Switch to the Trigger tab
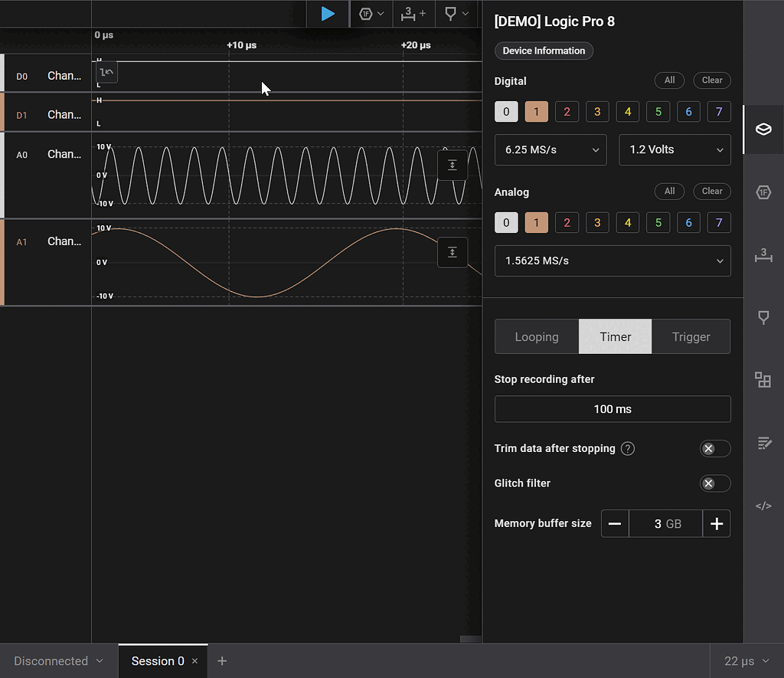The image size is (784, 678). 691,336
